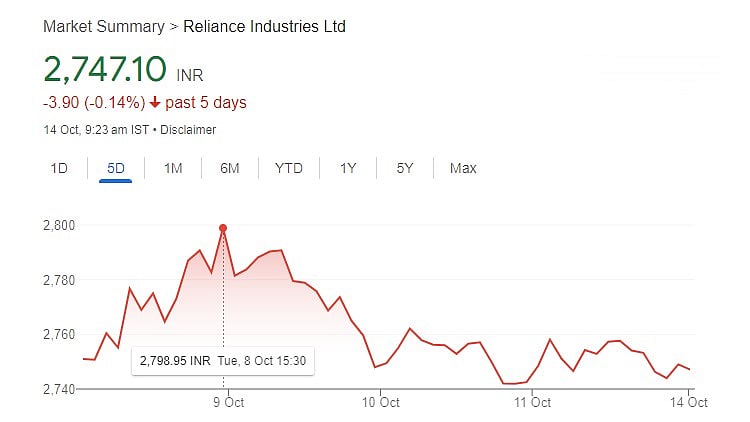Click the 9 Oct axis label

coord(228,402)
